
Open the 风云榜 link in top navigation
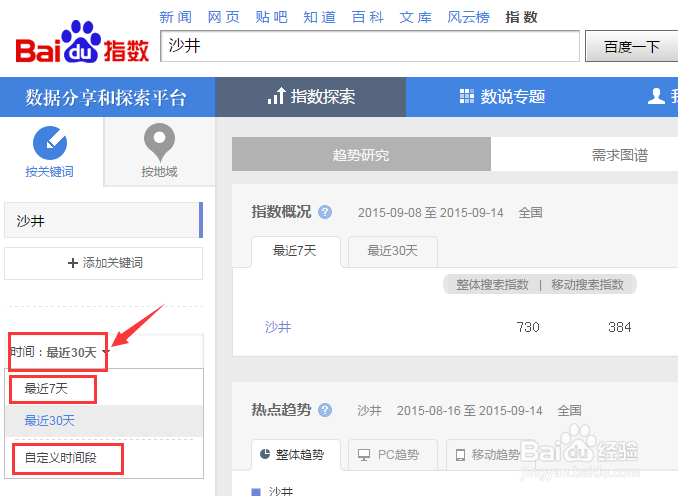(468, 17)
